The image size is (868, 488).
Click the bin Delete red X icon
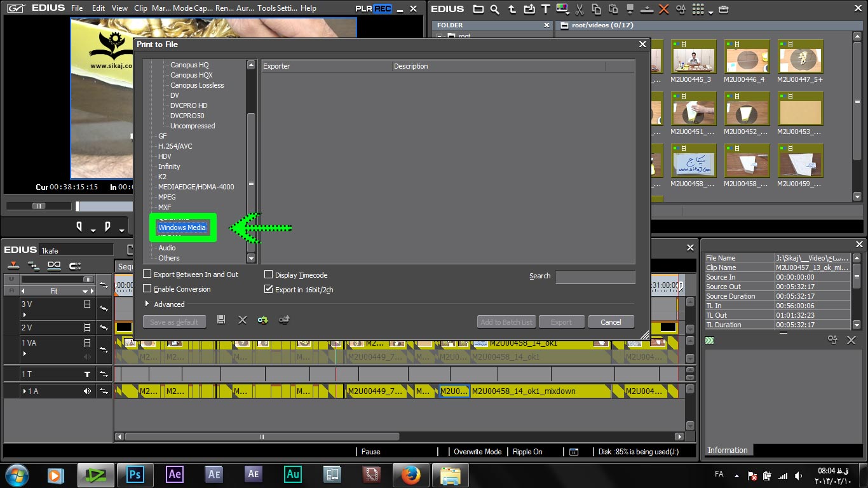(x=664, y=9)
